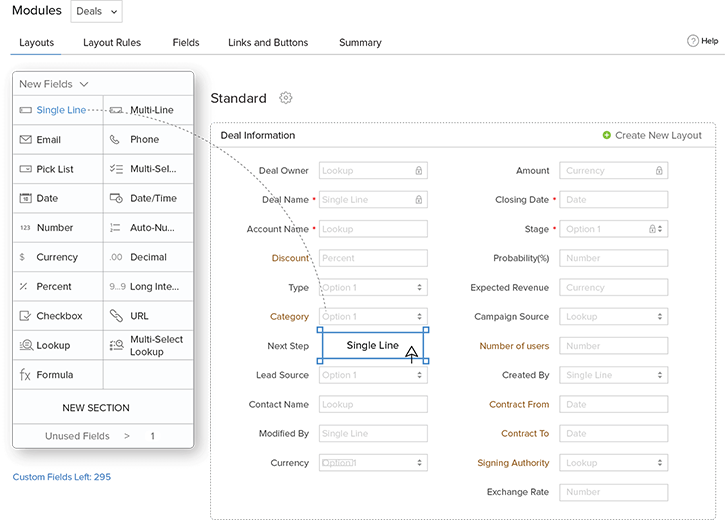This screenshot has width=725, height=520.
Task: Open the Currency option dropdown
Action: [373, 463]
